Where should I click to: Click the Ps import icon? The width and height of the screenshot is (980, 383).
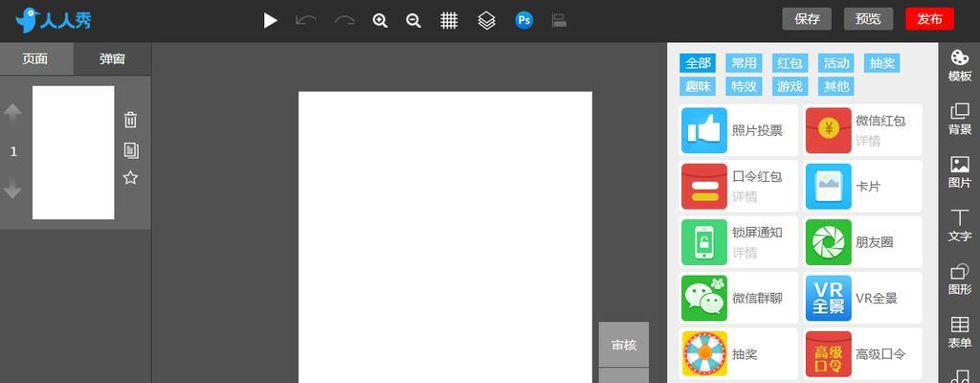click(523, 21)
